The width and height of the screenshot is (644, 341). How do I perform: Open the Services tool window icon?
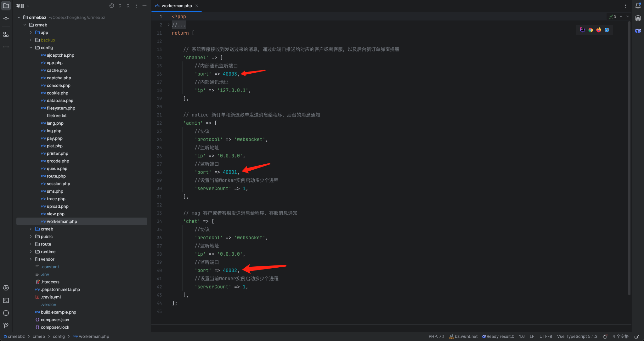6,288
